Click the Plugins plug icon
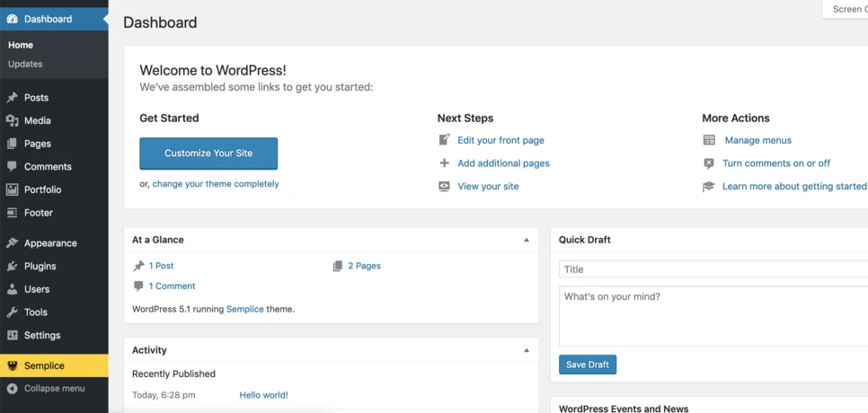The image size is (868, 413). tap(12, 267)
